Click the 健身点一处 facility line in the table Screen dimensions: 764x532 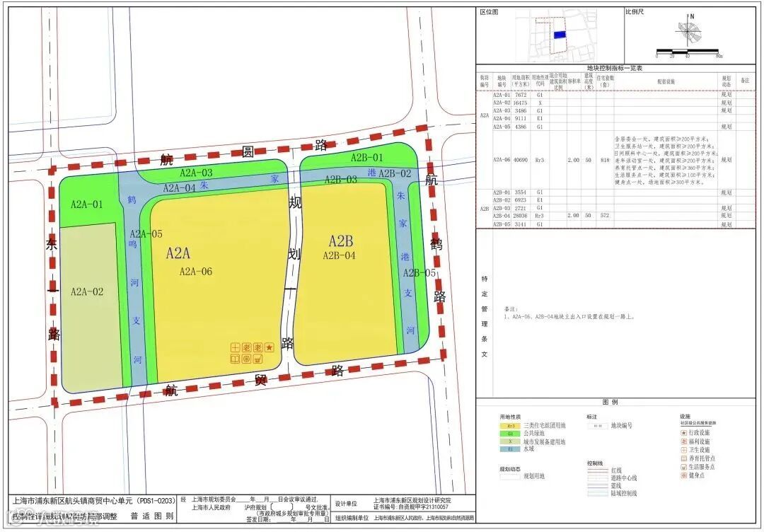[x=660, y=183]
